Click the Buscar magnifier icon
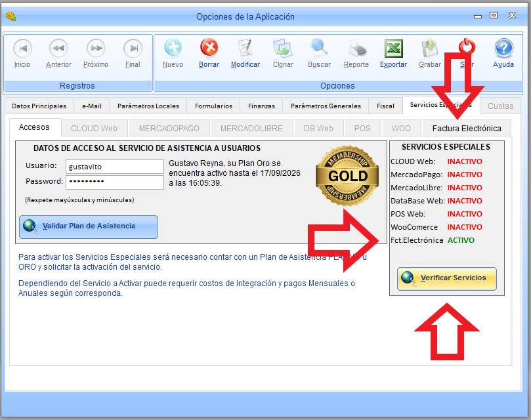This screenshot has height=420, width=531. pyautogui.click(x=319, y=48)
